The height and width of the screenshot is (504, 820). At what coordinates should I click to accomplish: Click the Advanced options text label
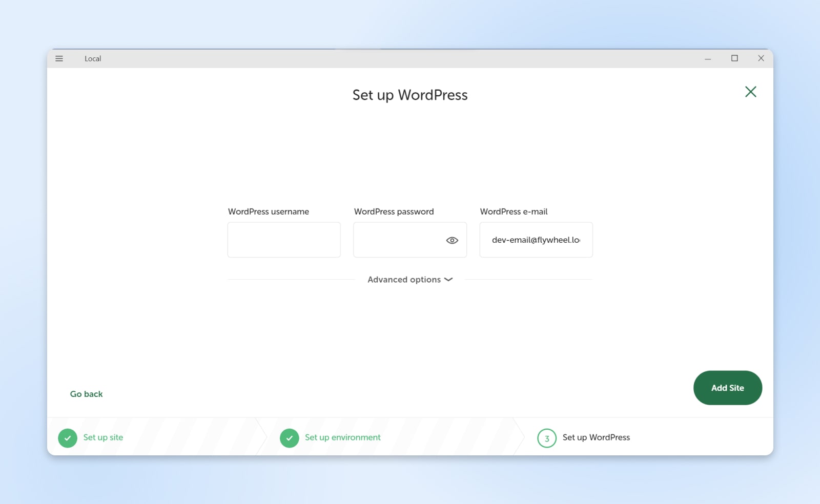404,280
